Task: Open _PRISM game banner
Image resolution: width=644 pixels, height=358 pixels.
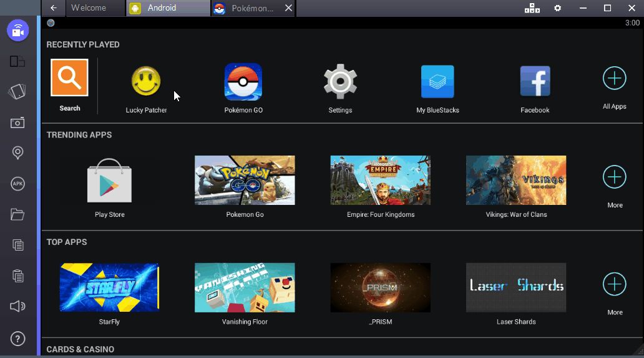Action: click(380, 287)
